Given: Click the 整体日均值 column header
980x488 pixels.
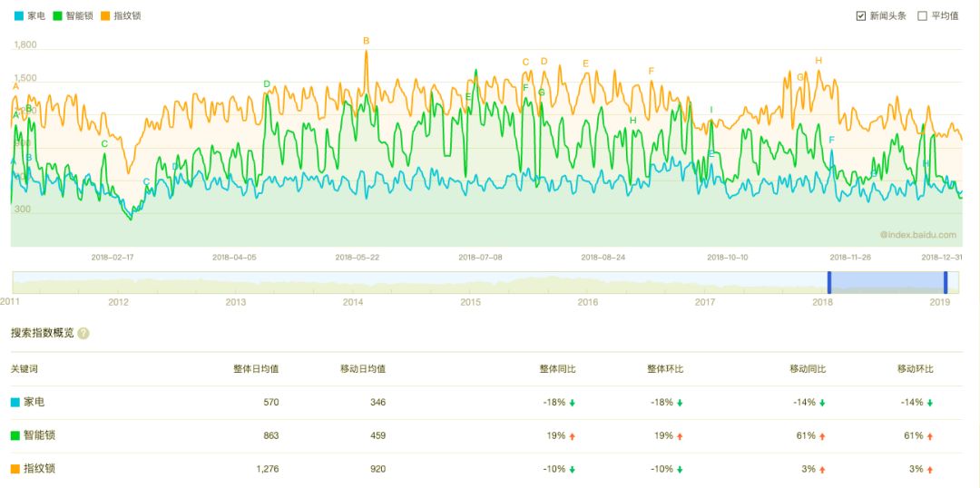Looking at the screenshot, I should 256,369.
